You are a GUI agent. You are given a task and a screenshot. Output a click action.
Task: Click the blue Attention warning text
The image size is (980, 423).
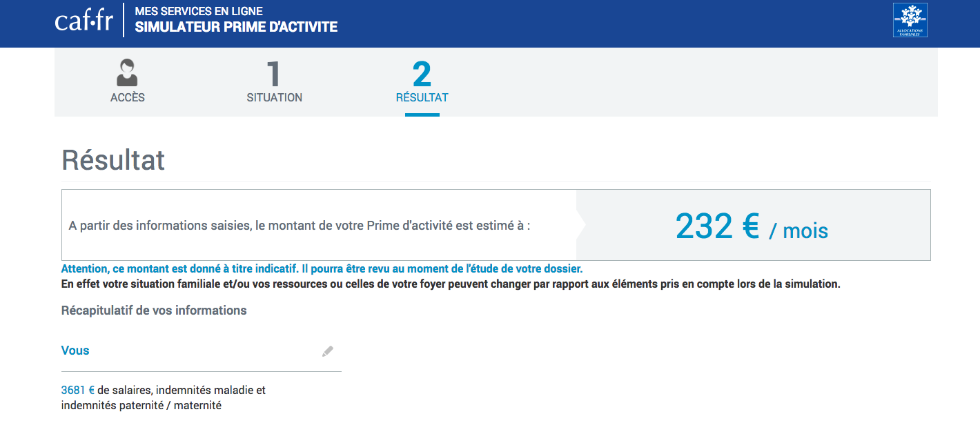322,269
